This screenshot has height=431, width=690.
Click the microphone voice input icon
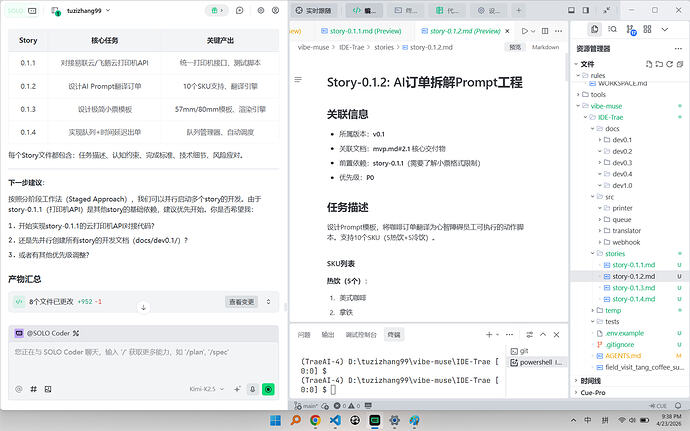253,389
